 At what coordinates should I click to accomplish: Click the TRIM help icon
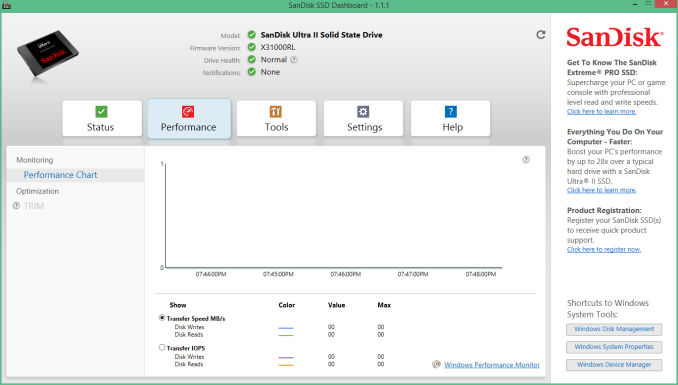16,206
